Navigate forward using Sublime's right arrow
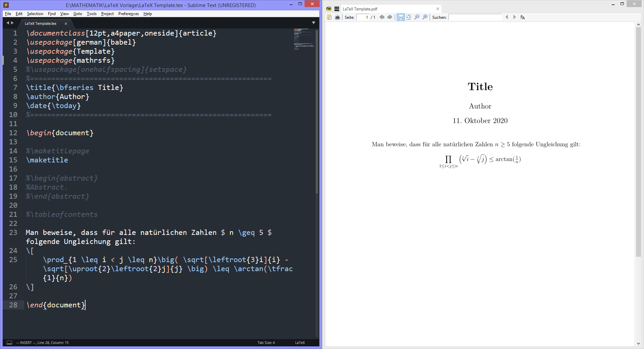Viewport: 644px width, 349px height. [x=13, y=23]
